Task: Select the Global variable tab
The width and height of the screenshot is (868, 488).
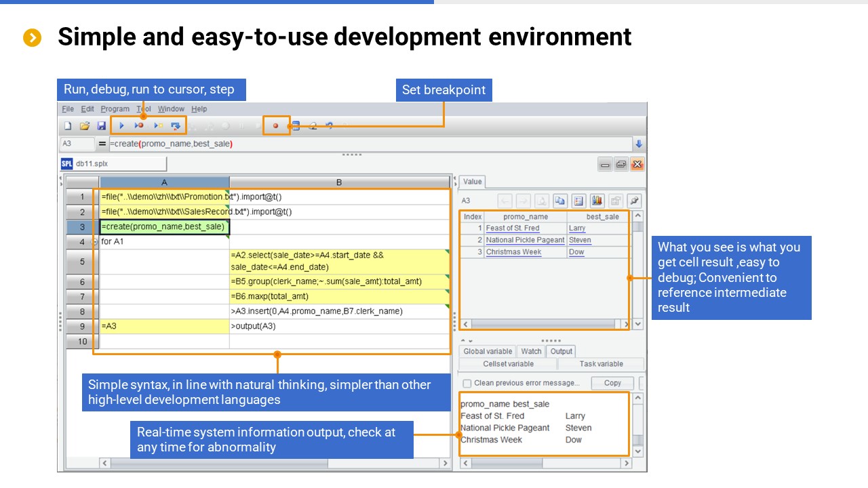Action: tap(488, 351)
